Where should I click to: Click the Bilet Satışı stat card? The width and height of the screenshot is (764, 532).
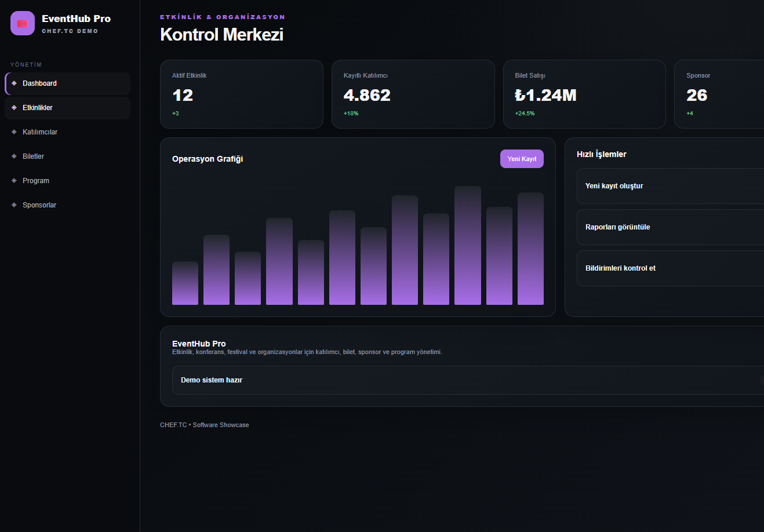[584, 94]
